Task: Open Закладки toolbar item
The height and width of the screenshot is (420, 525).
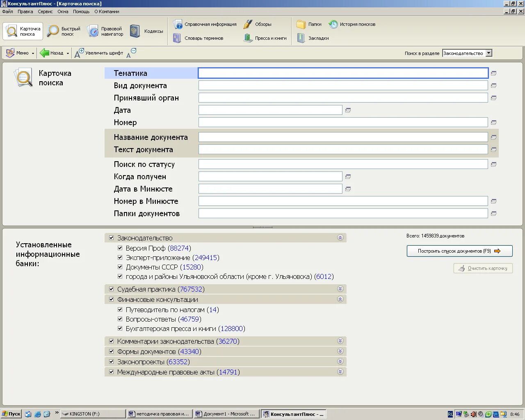Action: pos(313,38)
